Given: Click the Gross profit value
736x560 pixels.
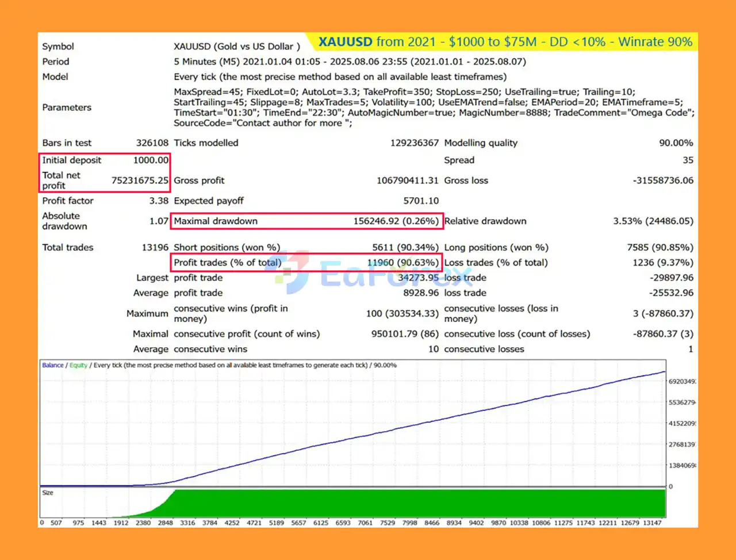Looking at the screenshot, I should (x=407, y=181).
